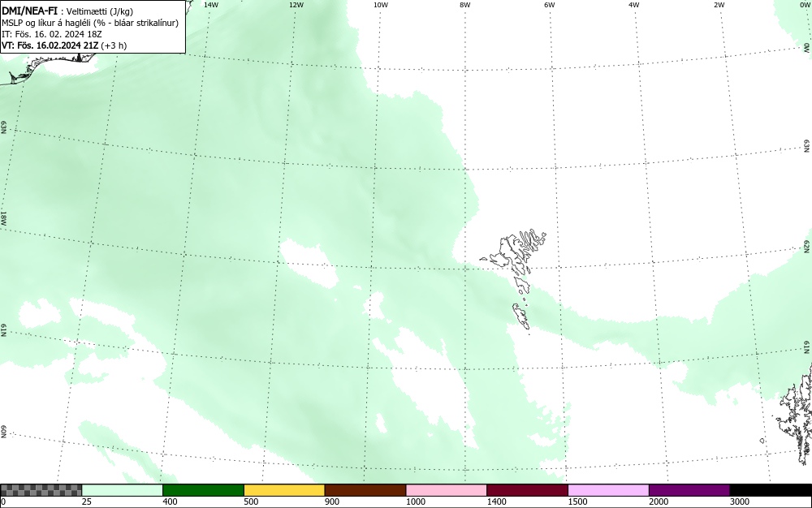Select the pink 1000–1400 legend swatch

[447, 490]
